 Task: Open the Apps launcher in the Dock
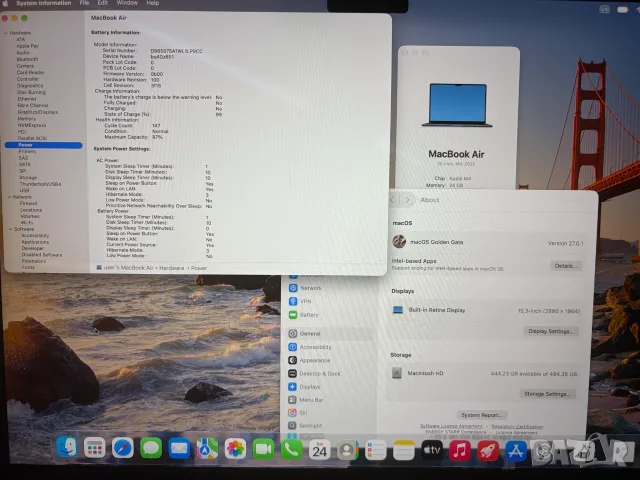tap(94, 448)
